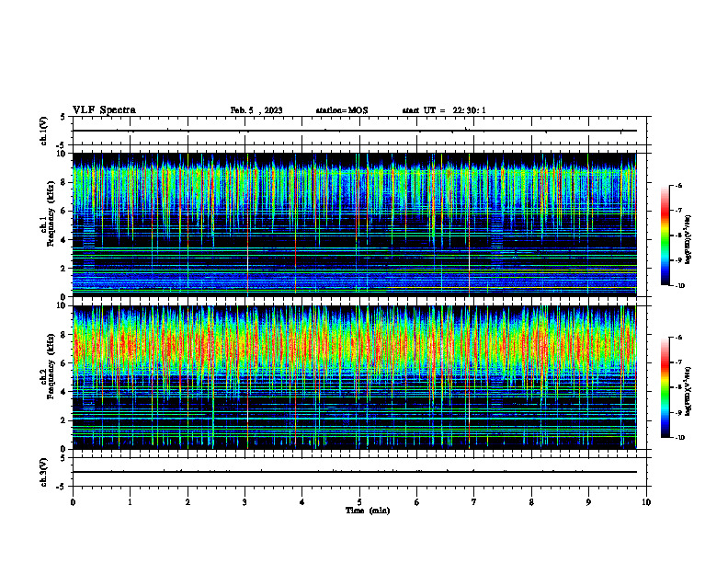
Task: Select the ch.1 "Frequency (kHz)" axis label
Action: [51, 213]
